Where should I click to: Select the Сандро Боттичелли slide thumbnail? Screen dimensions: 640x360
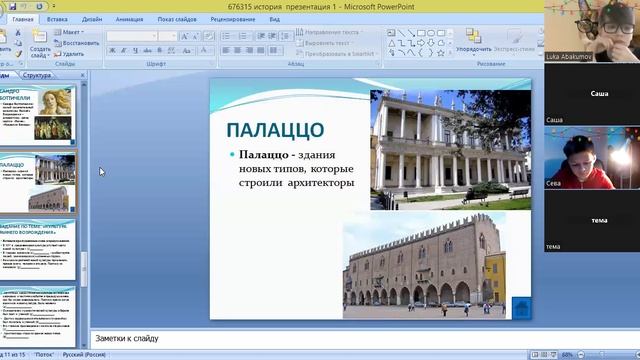(38, 115)
